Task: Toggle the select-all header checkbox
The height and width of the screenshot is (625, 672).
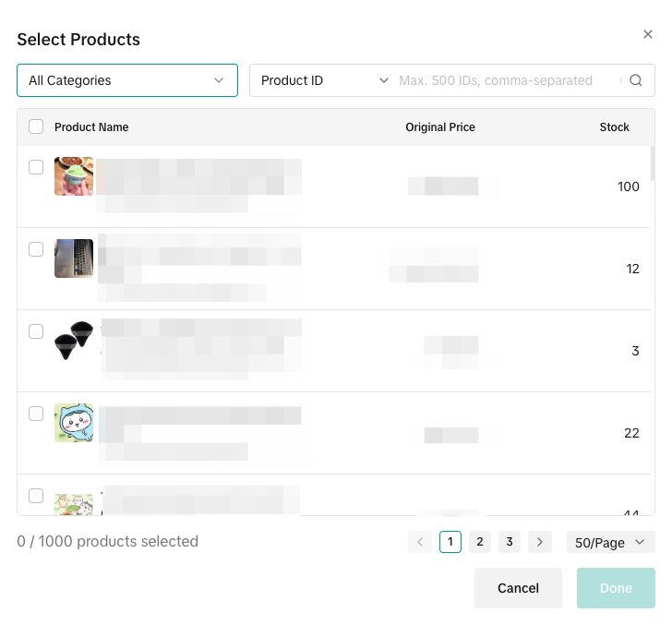Action: point(36,127)
